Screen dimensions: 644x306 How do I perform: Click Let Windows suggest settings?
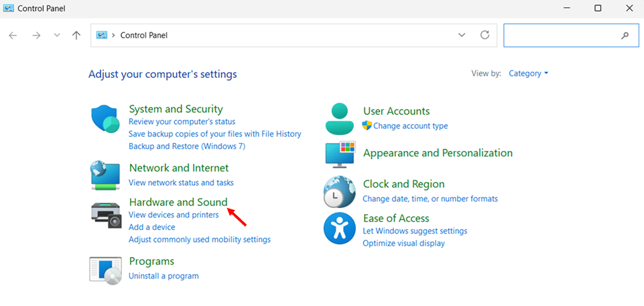coord(415,231)
